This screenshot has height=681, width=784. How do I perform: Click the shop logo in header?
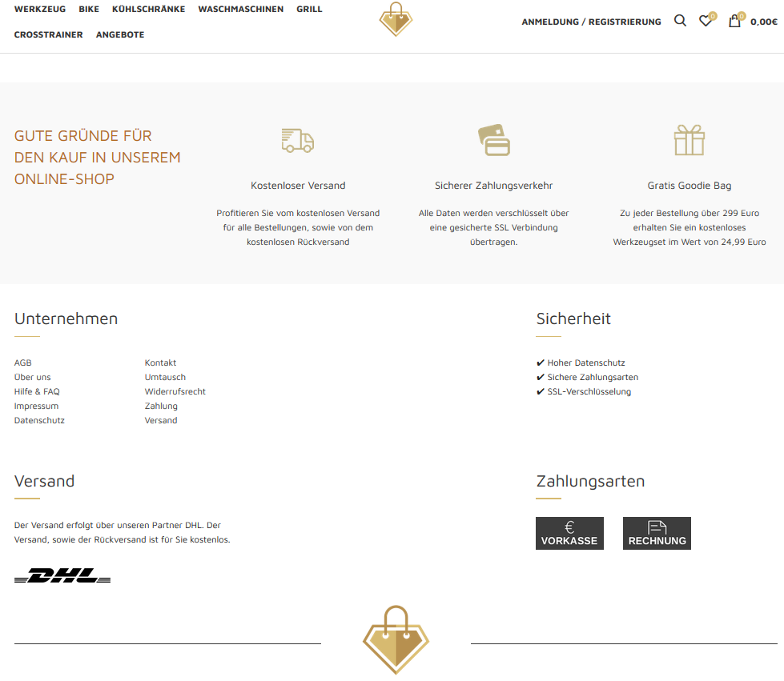[396, 19]
